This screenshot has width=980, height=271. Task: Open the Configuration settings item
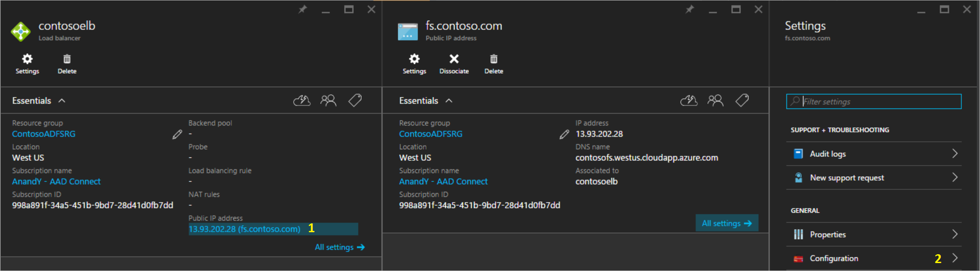tap(874, 258)
